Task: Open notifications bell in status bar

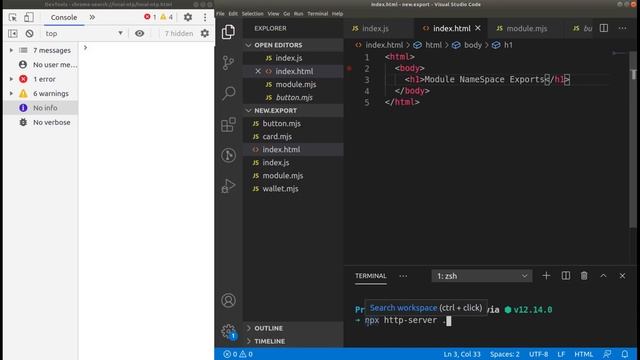Action: (625, 354)
